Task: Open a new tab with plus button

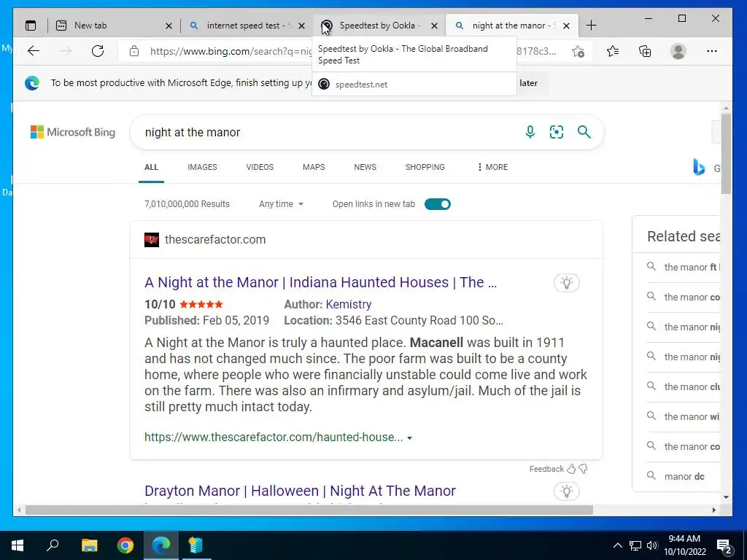Action: point(591,26)
